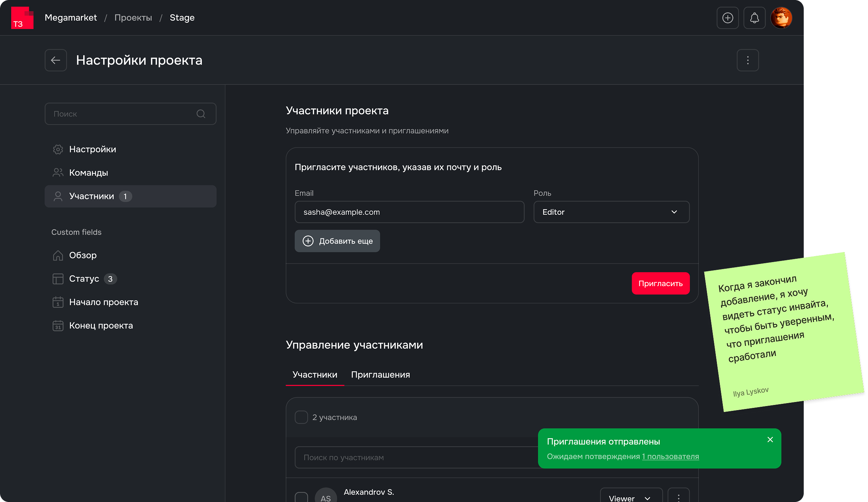
Task: Click the T3 red logo
Action: [x=22, y=18]
